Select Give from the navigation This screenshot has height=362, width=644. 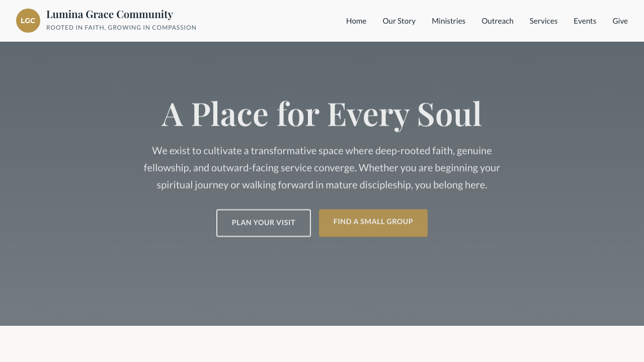pos(620,21)
